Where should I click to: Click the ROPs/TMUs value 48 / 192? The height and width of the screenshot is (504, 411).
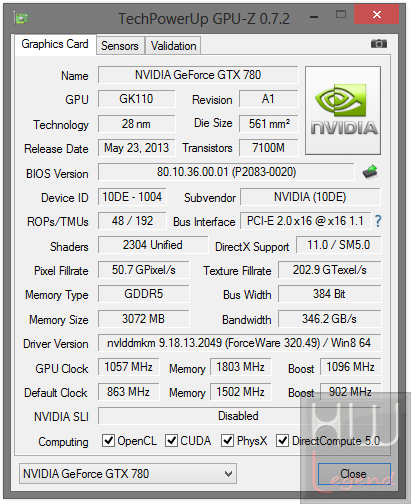pyautogui.click(x=132, y=221)
